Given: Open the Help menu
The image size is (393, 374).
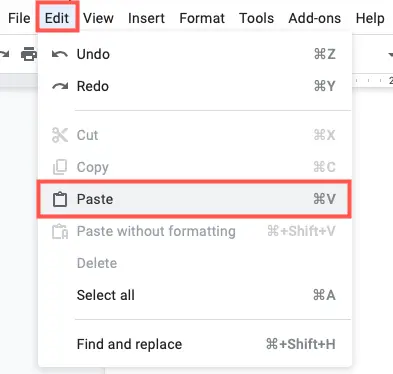Looking at the screenshot, I should pos(370,18).
